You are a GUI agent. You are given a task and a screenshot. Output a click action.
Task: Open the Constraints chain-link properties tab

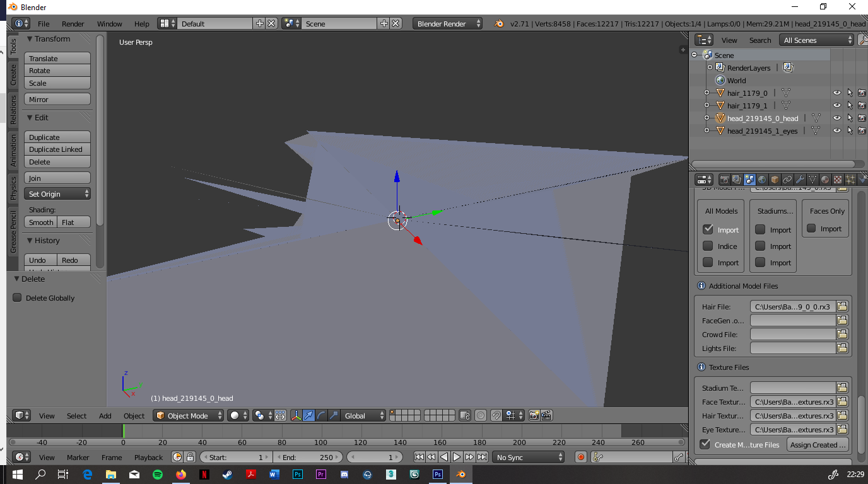tap(787, 180)
